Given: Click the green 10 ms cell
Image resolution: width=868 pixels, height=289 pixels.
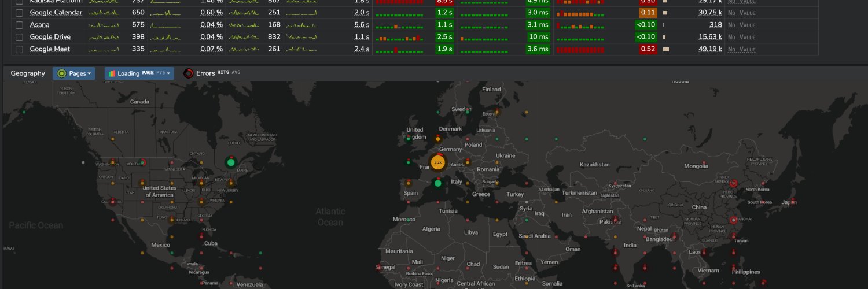Looking at the screenshot, I should pyautogui.click(x=538, y=37).
